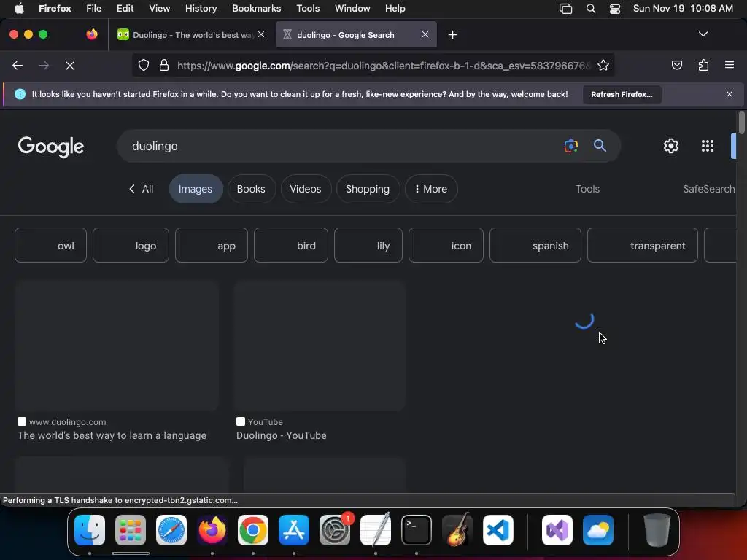Click the magnifier search button in Google
747x560 pixels.
pyautogui.click(x=600, y=146)
